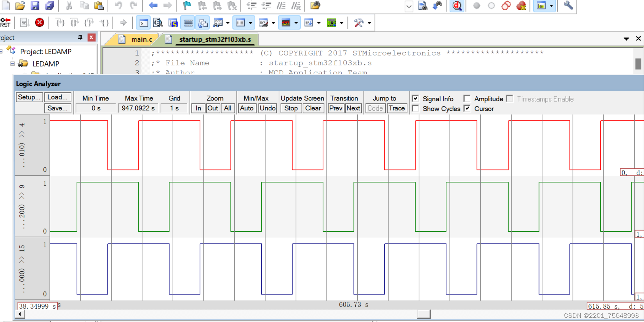
Task: Clear the Logic Analyzer display
Action: 313,108
